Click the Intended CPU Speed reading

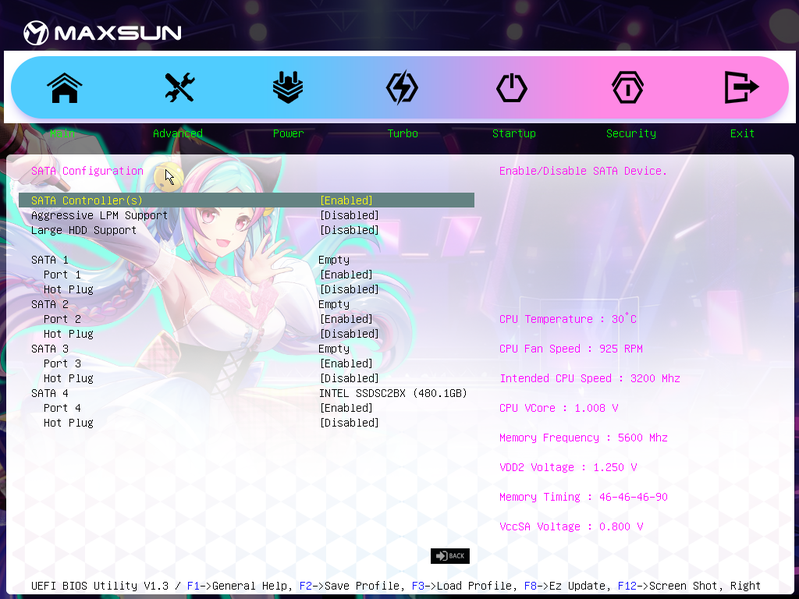point(590,378)
